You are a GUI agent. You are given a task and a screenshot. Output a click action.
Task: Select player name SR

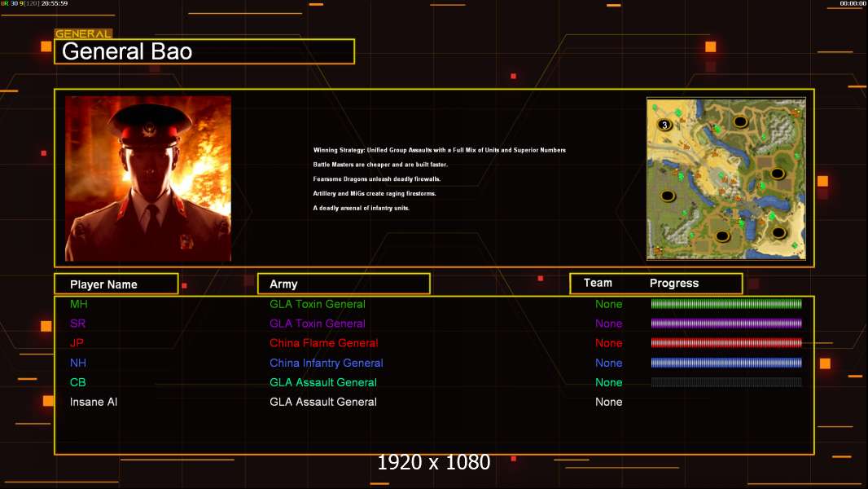pos(77,324)
